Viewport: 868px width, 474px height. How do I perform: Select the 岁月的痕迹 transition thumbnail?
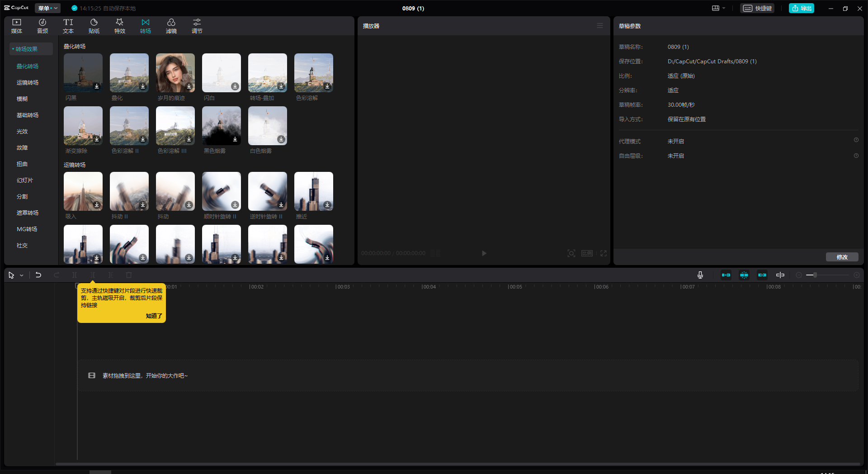175,73
